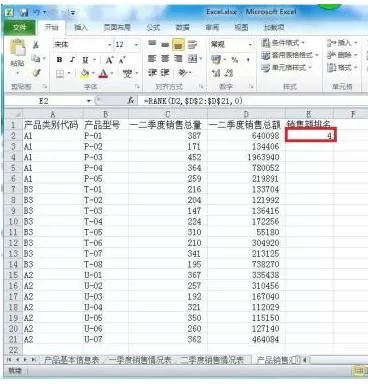Switch to the Insert (插入) ribbon tab

coord(80,27)
